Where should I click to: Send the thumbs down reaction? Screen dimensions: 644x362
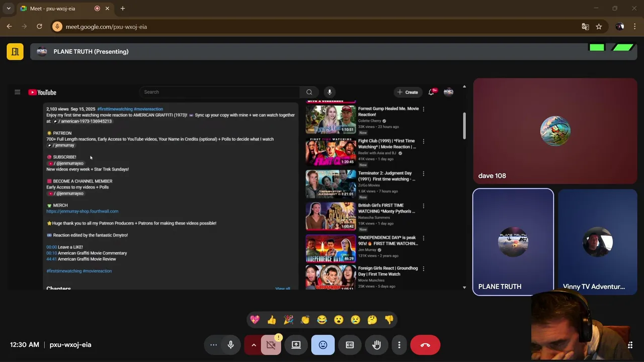389,320
